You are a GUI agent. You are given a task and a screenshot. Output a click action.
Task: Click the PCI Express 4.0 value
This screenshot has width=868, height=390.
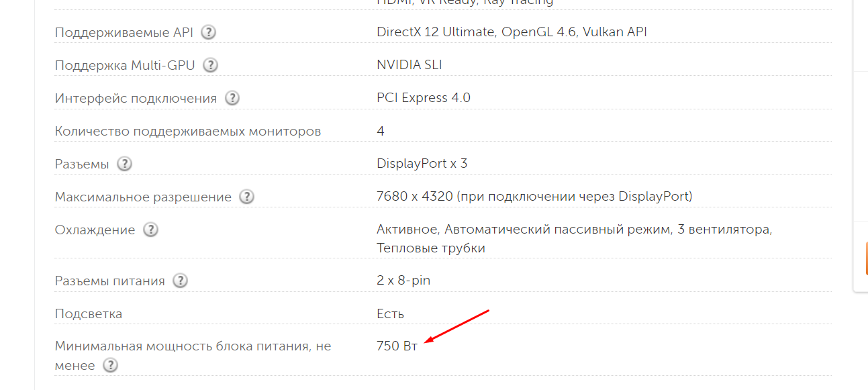pyautogui.click(x=424, y=98)
